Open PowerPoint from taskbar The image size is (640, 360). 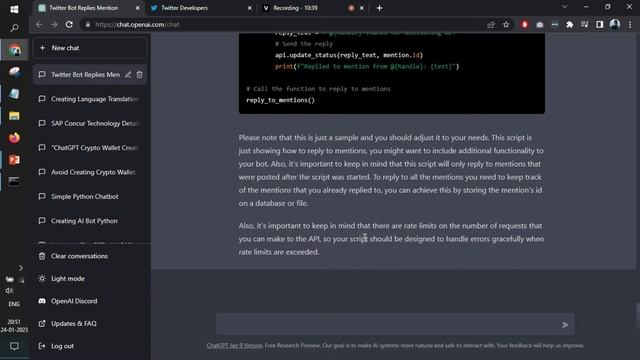click(14, 160)
